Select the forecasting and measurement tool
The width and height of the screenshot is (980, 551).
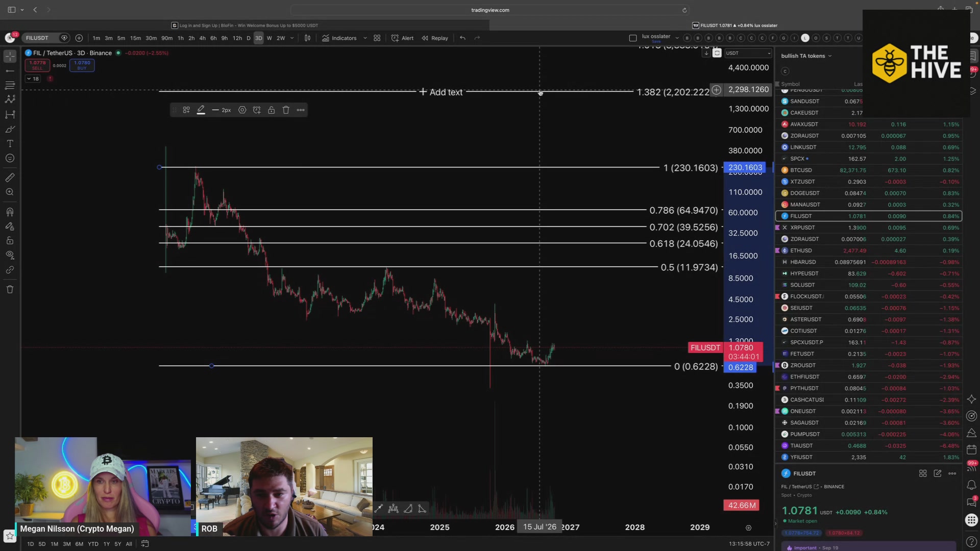pyautogui.click(x=10, y=114)
